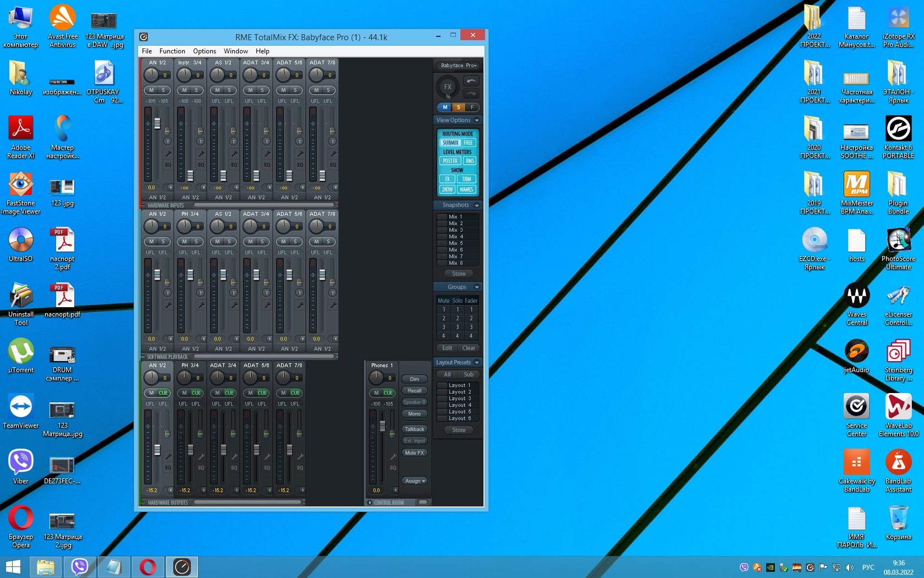
Task: Click the Phones 1 volume fader
Action: click(x=383, y=427)
